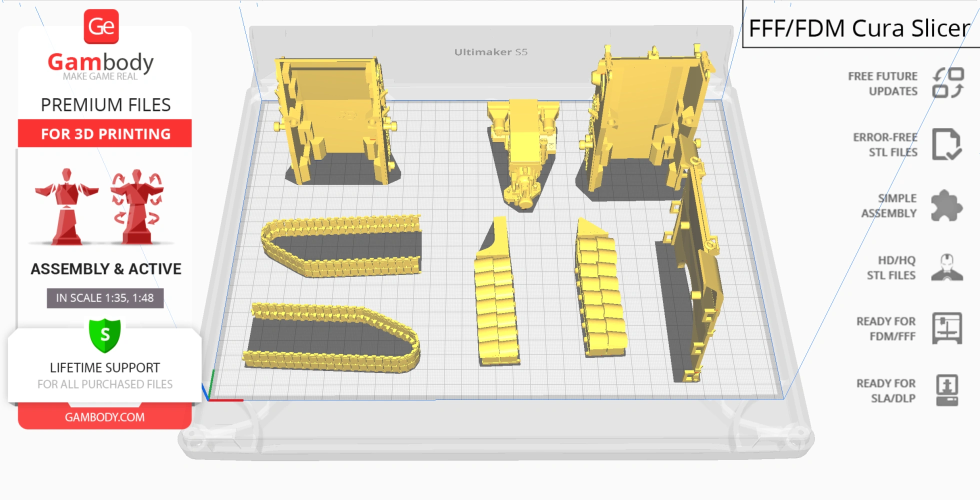The image size is (980, 500).
Task: Click the red Ge logo icon
Action: point(101,26)
